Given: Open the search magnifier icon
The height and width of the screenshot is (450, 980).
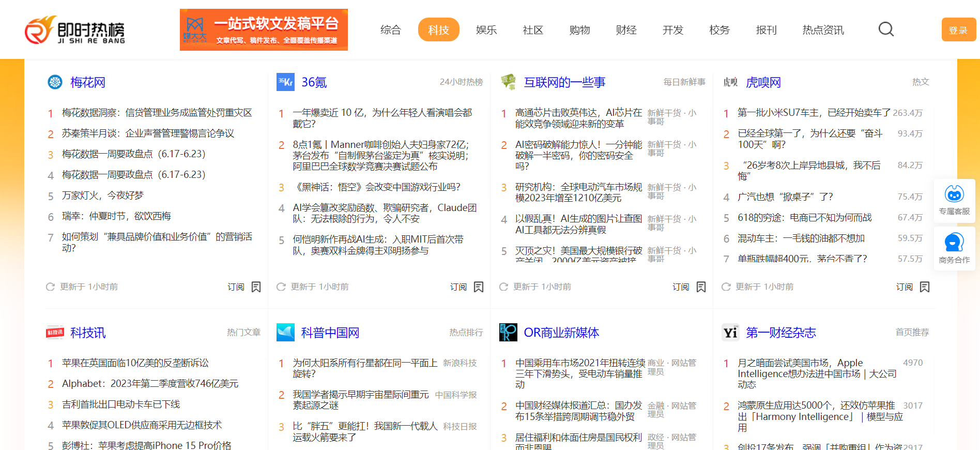Looking at the screenshot, I should coord(886,29).
